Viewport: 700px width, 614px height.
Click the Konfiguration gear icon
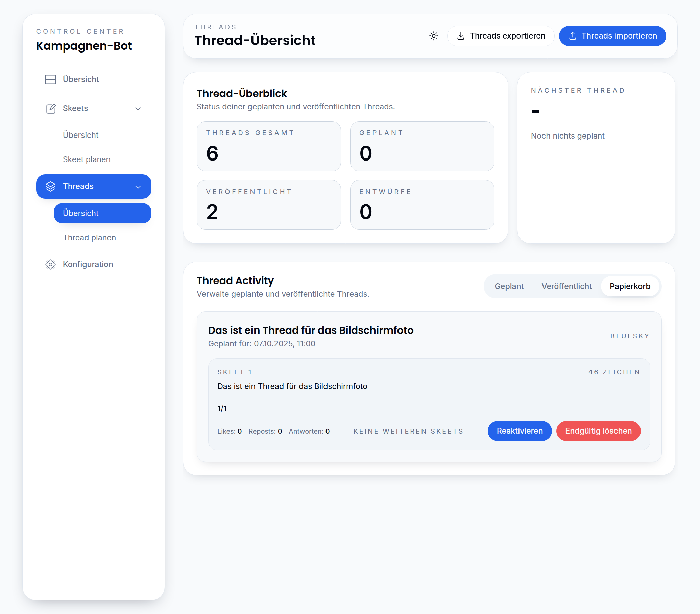click(x=50, y=264)
